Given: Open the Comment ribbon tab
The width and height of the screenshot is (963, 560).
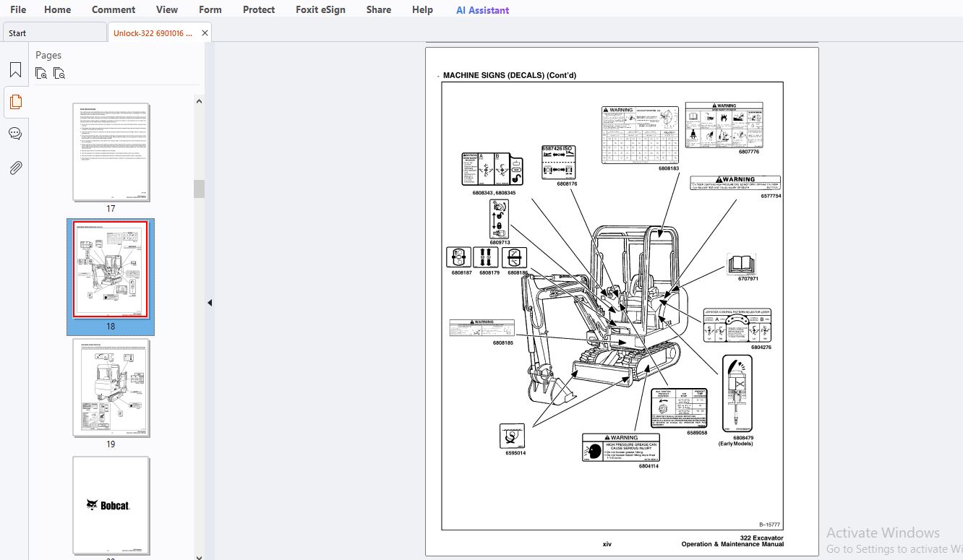Looking at the screenshot, I should click(114, 9).
